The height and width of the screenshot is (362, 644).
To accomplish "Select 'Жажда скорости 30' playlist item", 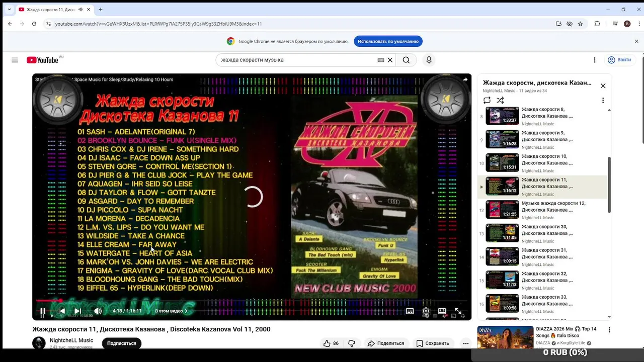I will tap(542, 234).
